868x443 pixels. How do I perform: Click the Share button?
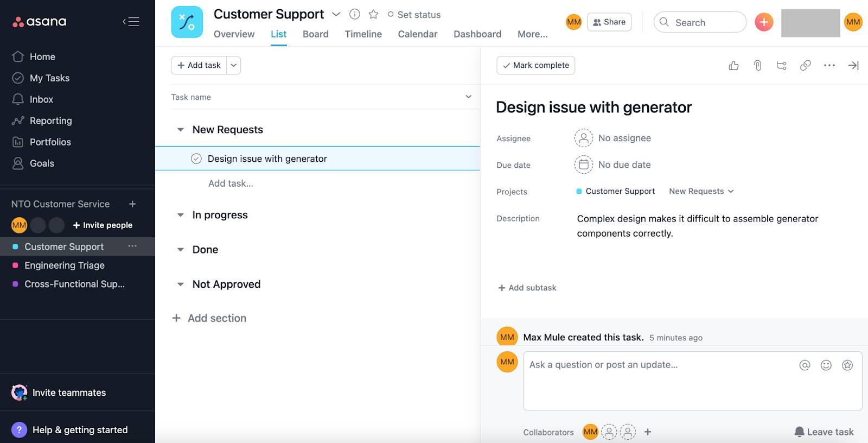click(x=609, y=22)
